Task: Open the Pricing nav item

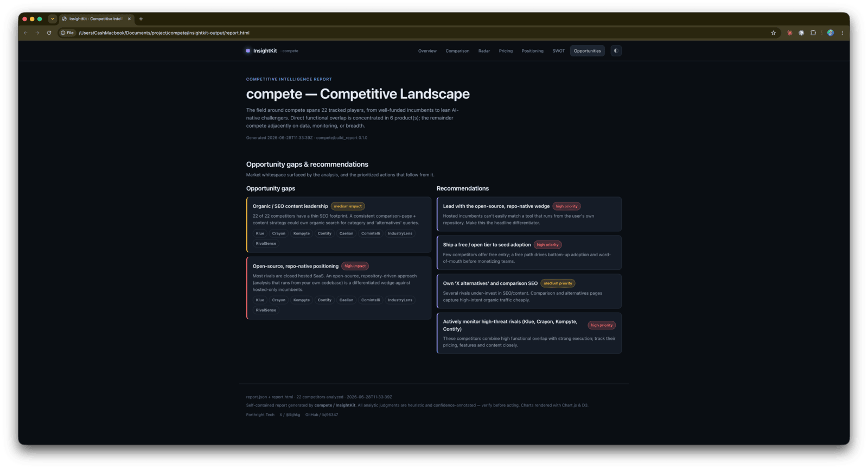Action: coord(506,51)
